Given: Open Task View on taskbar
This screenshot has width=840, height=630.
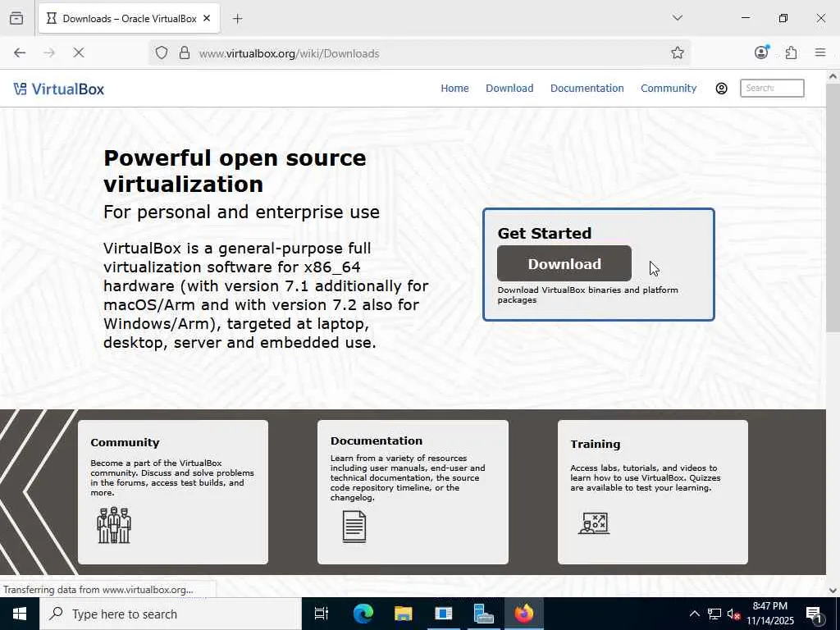Looking at the screenshot, I should point(322,614).
